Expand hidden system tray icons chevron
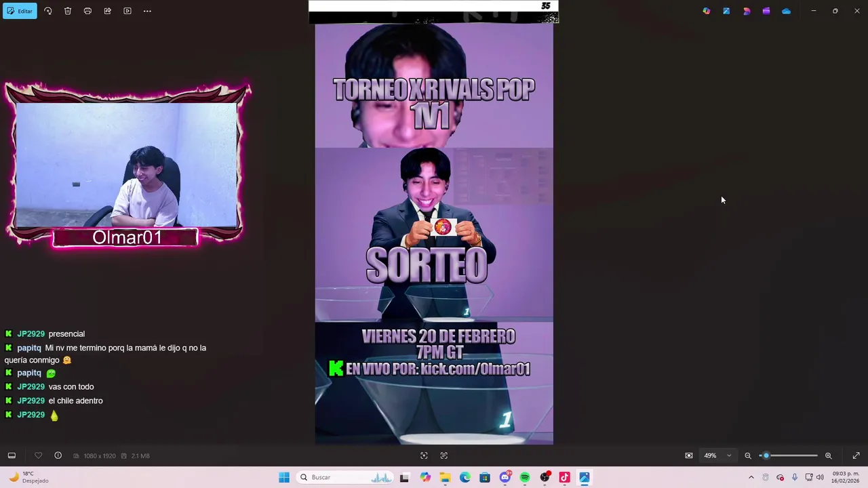The image size is (868, 488). point(751,477)
